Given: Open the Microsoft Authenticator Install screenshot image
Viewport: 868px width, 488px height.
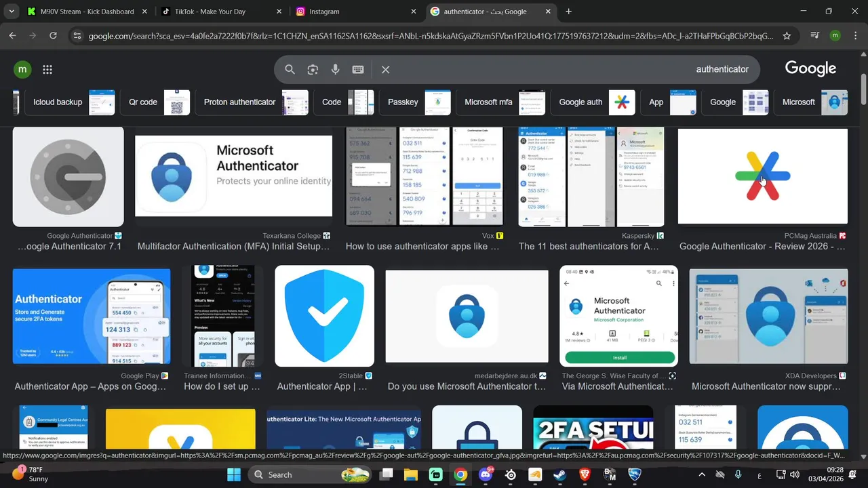Looking at the screenshot, I should pyautogui.click(x=618, y=316).
